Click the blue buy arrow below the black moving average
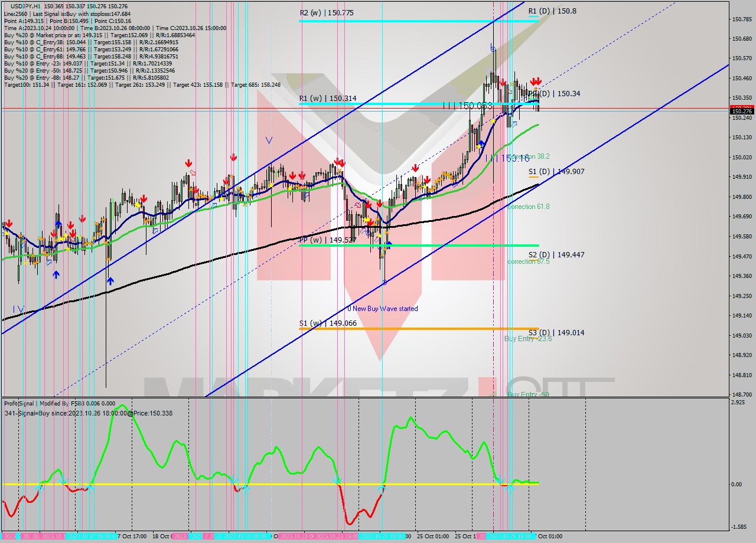This screenshot has height=543, width=756. (110, 280)
